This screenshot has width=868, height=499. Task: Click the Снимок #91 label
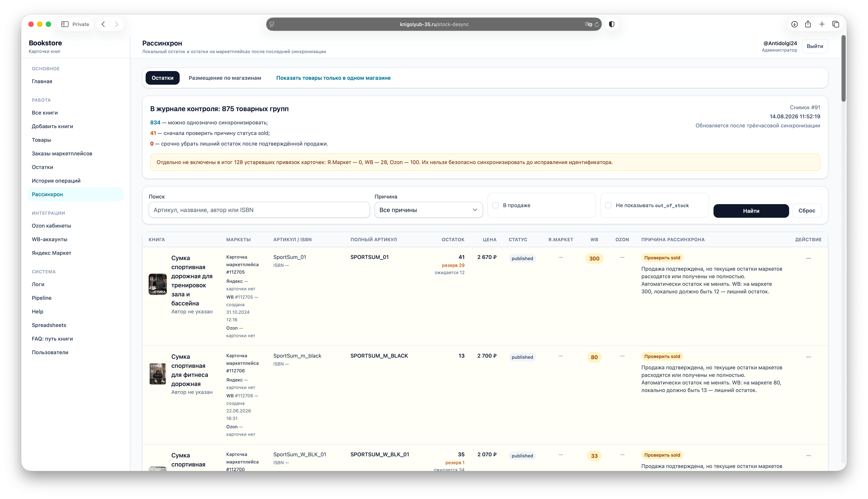(805, 107)
